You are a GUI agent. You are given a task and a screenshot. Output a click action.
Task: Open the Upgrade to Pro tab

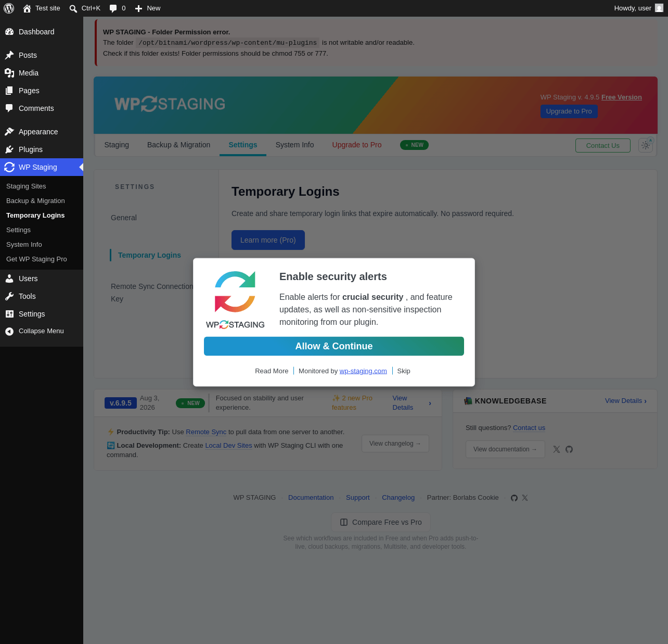click(x=357, y=145)
